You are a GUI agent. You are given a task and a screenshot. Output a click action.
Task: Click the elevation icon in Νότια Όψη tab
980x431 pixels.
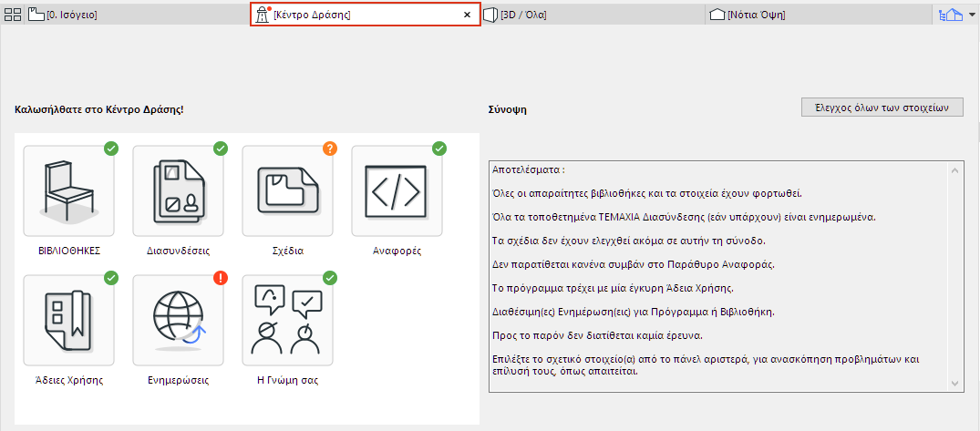717,15
